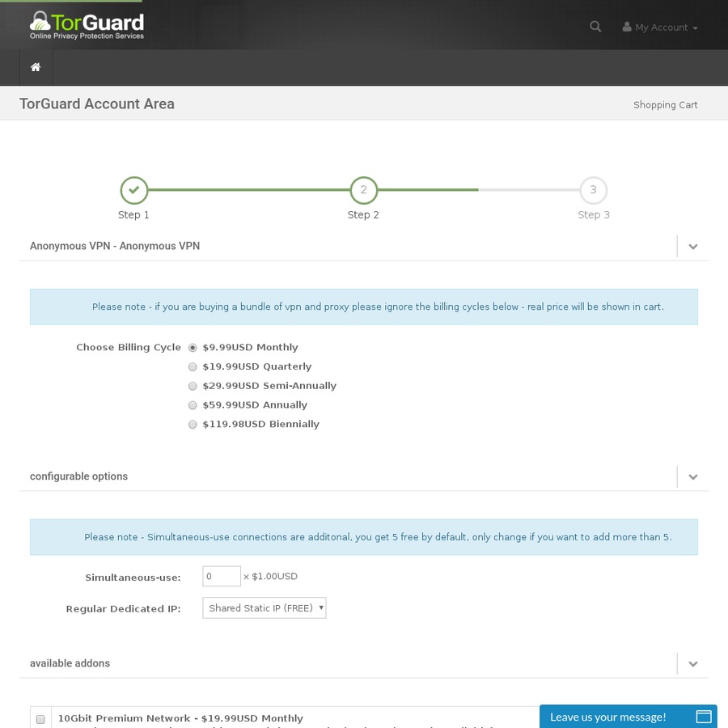Click the Step 3 circle
This screenshot has width=728, height=728.
tap(594, 190)
